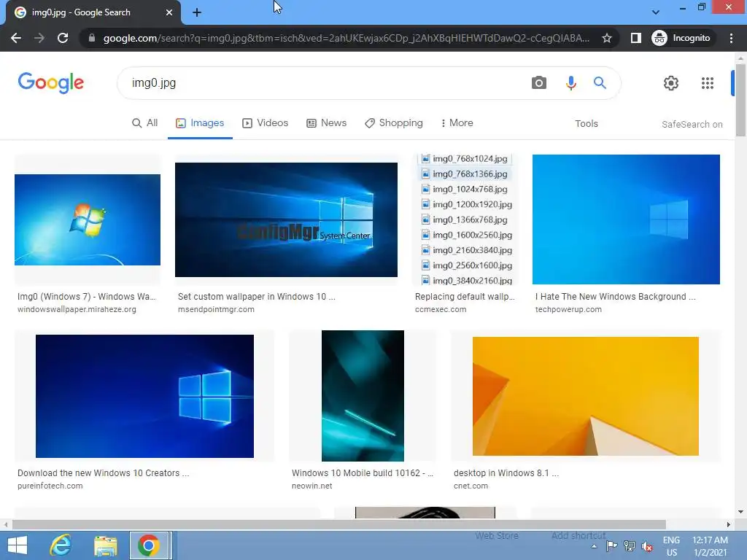Open the Chrome side panel icon
Viewport: 747px width, 560px height.
[635, 38]
